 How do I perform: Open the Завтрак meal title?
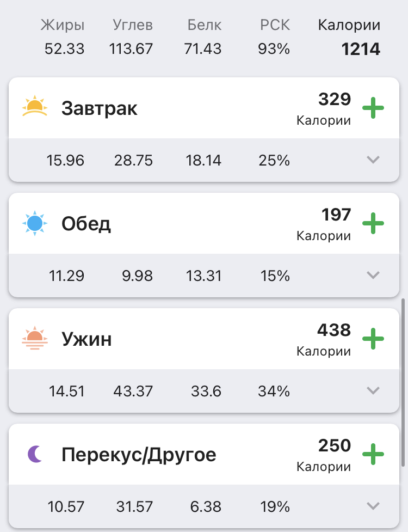[x=100, y=108]
